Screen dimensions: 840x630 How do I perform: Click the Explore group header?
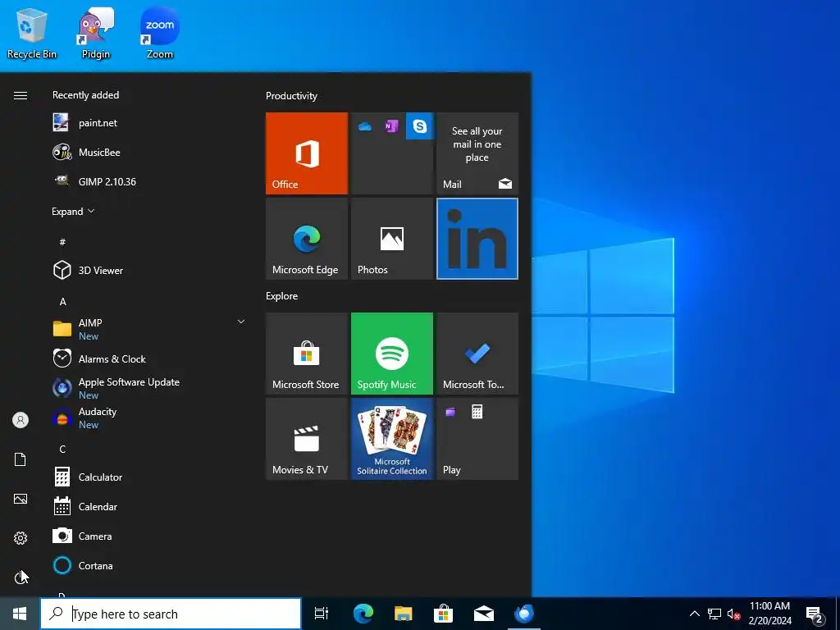(282, 296)
